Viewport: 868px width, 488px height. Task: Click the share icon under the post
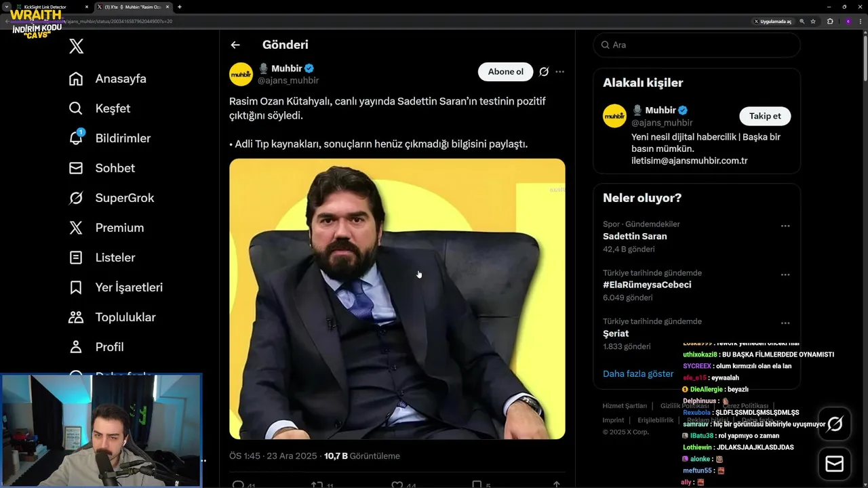[x=557, y=485]
